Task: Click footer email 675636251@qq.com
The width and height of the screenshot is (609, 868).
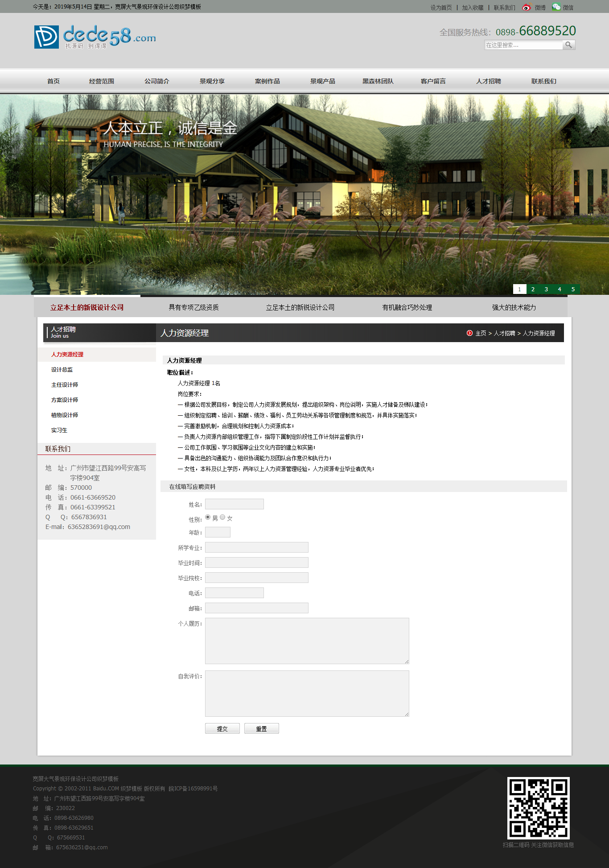Action: click(x=82, y=847)
